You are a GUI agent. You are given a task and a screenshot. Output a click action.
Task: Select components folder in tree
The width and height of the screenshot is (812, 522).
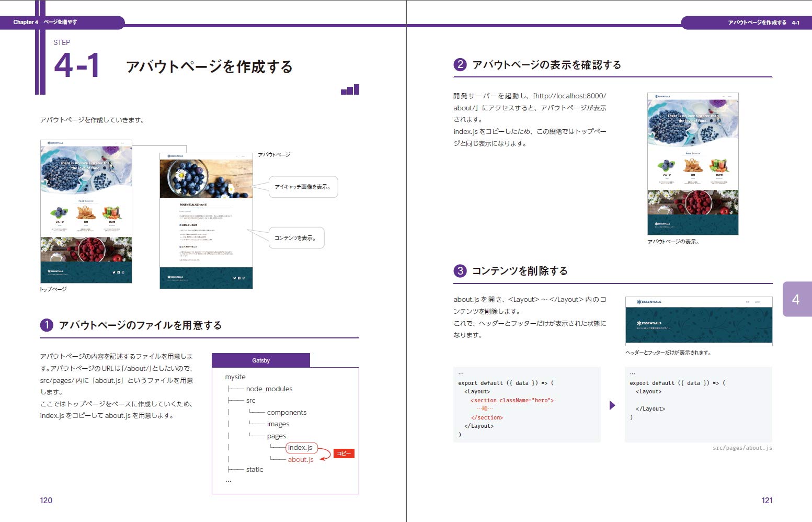(x=287, y=412)
